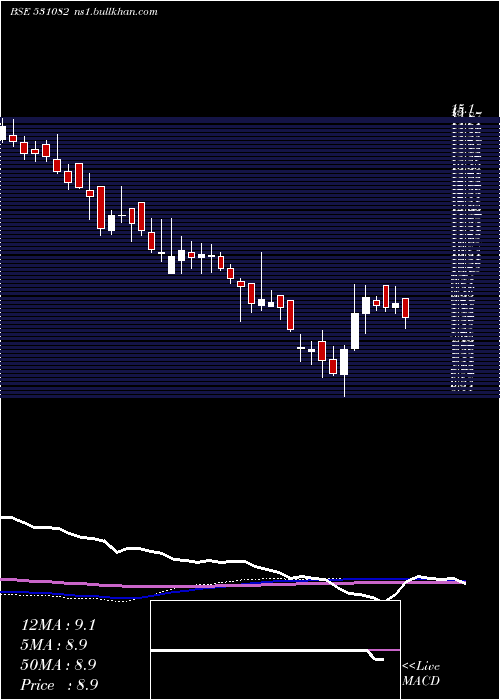Click the ns1.bullkhan.com watermark link text
Image resolution: width=500 pixels, height=700 pixels.
click(115, 12)
